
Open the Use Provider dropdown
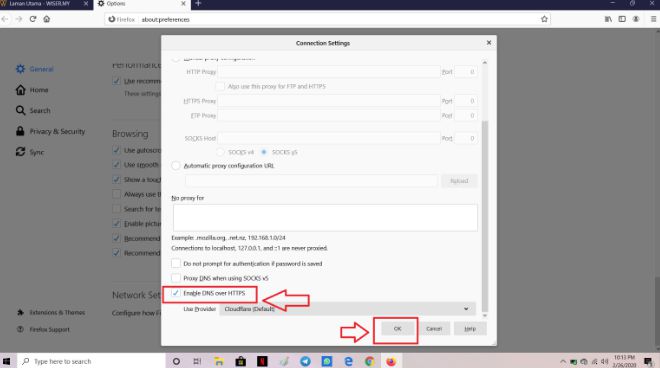[347, 309]
